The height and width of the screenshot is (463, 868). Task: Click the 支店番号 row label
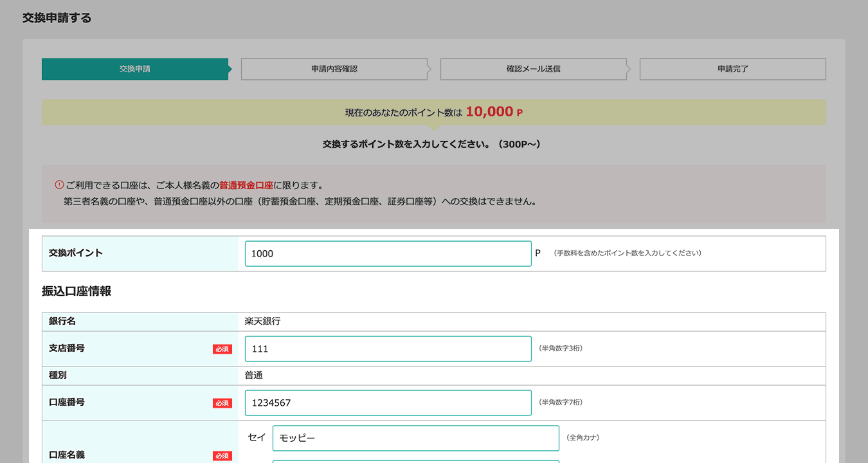tap(67, 349)
